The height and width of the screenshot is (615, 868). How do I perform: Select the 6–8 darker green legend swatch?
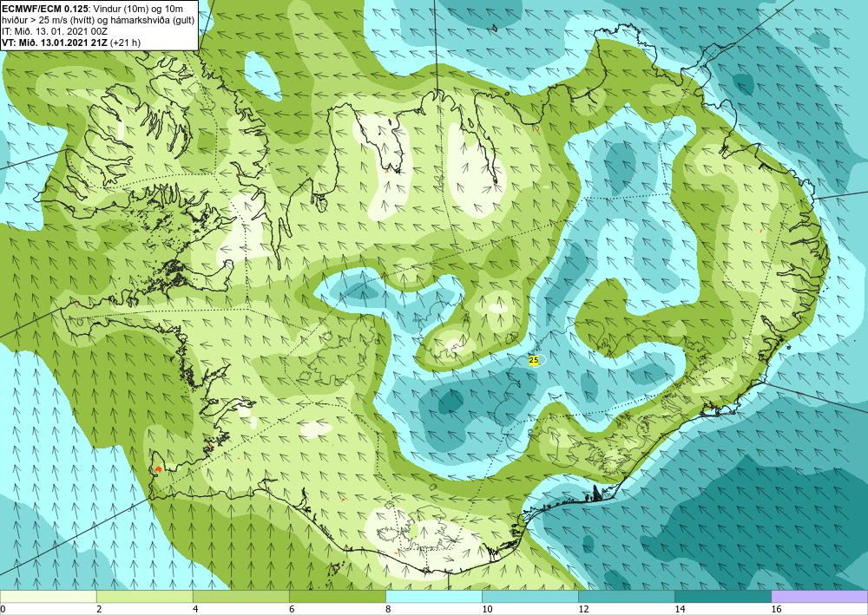(x=337, y=597)
